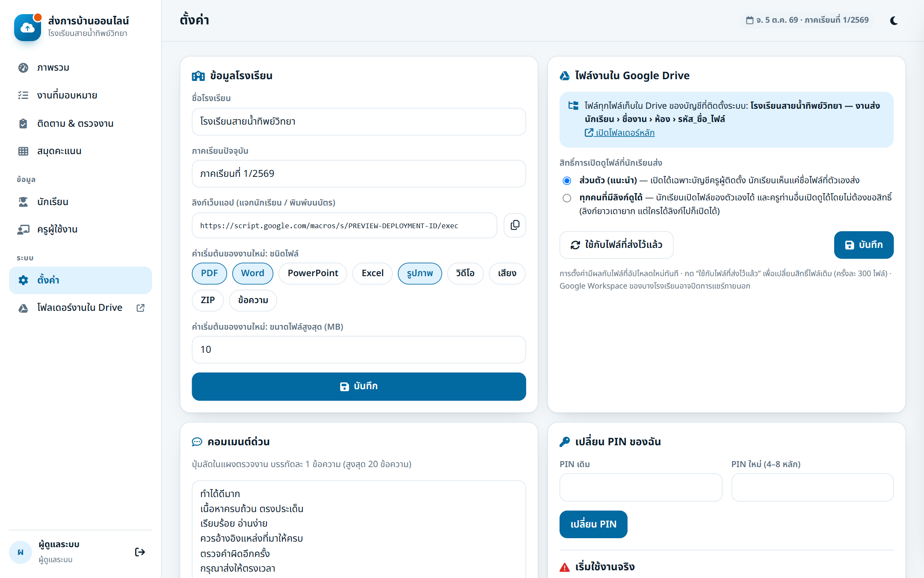Toggle the รูปภาพ file type chip
924x578 pixels.
(x=420, y=273)
